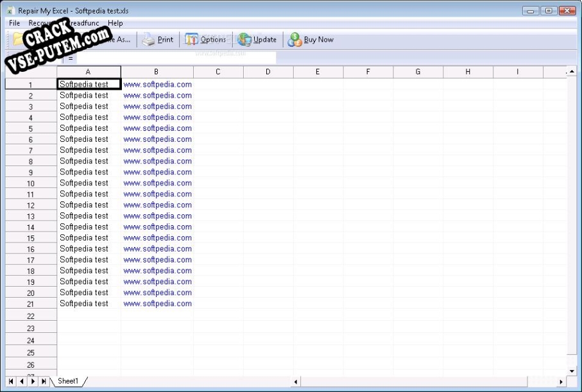The width and height of the screenshot is (582, 392).
Task: Jump to last sheet with navigation icon
Action: [44, 380]
